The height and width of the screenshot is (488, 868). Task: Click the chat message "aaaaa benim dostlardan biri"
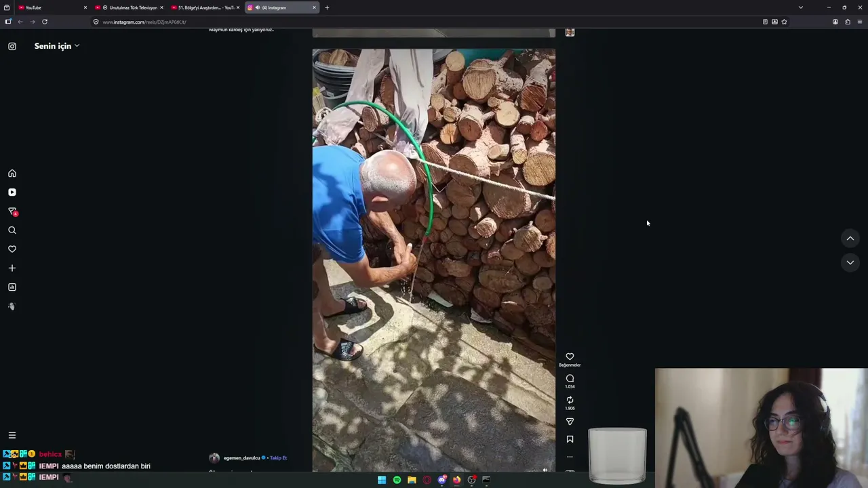pos(106,466)
